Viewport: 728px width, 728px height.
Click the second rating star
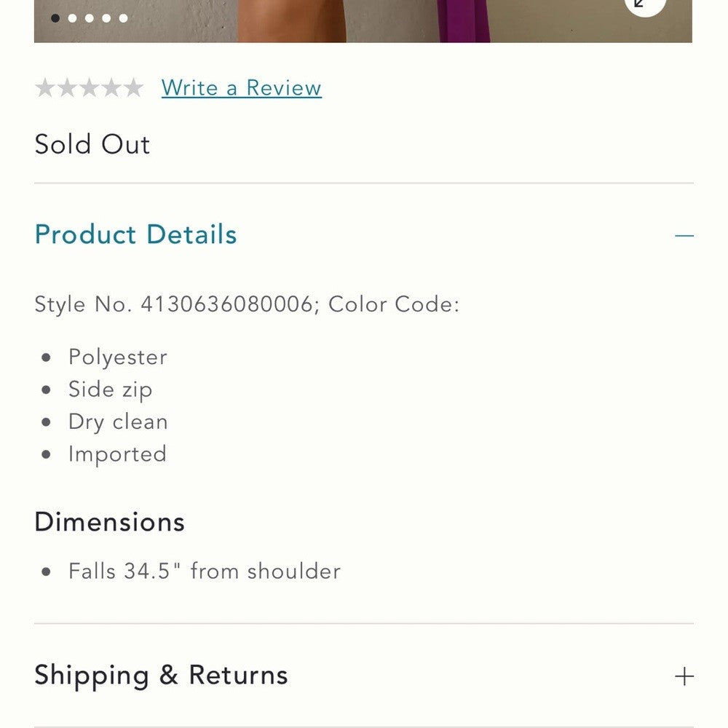[x=67, y=88]
